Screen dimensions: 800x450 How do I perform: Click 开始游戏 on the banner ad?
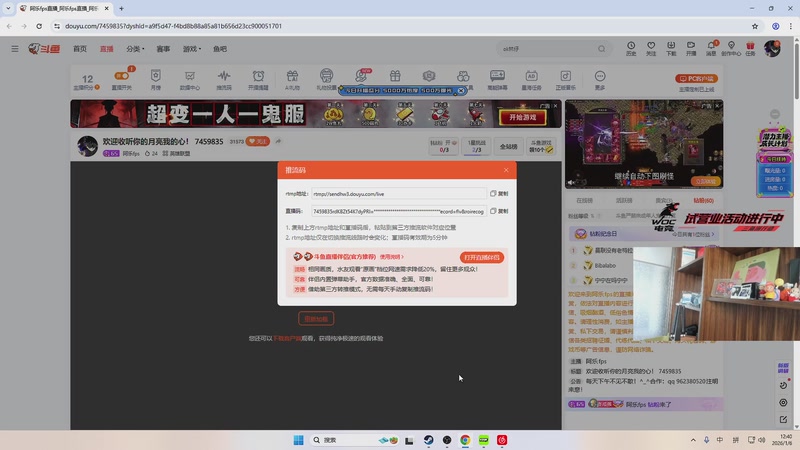click(523, 117)
